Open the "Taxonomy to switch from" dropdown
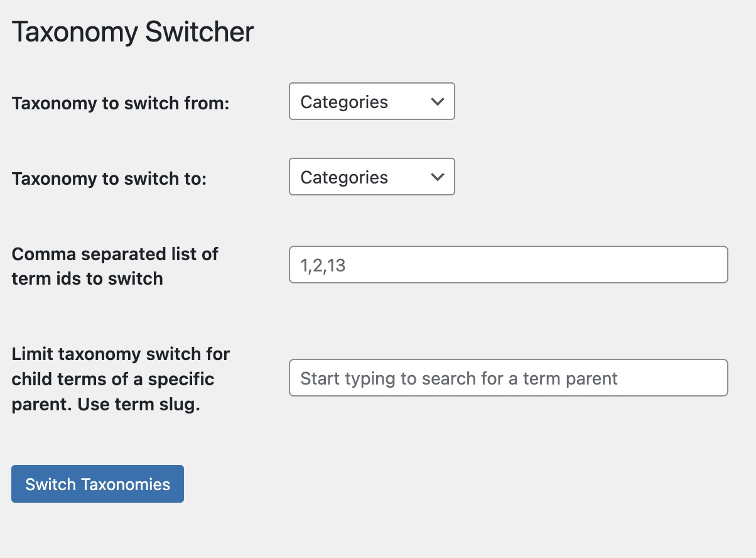 tap(371, 102)
